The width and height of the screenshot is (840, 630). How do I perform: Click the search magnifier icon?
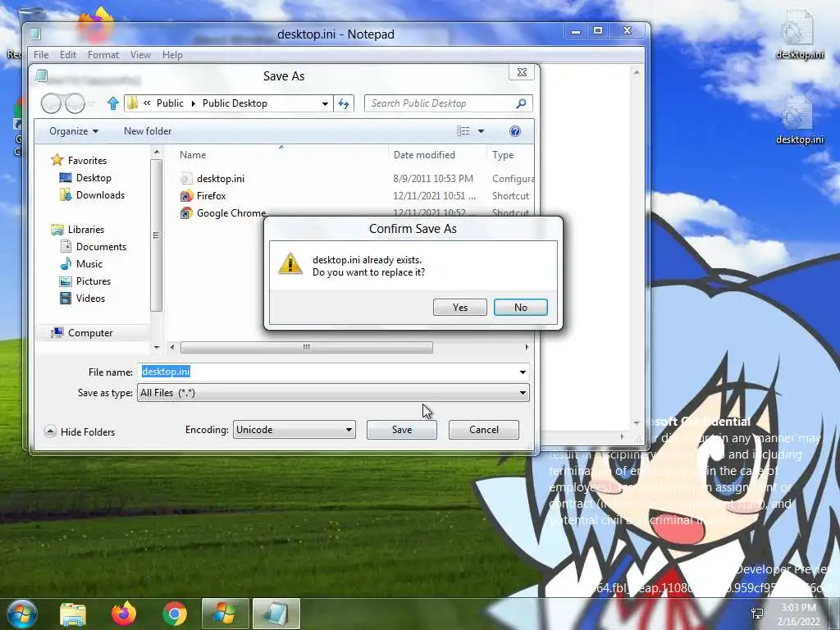pos(521,103)
